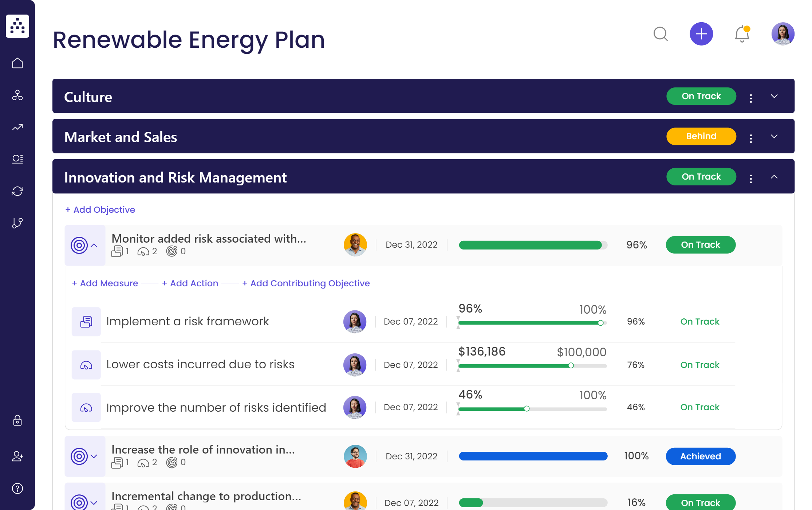Select the branch icon in the sidebar
812x510 pixels.
pos(17,223)
